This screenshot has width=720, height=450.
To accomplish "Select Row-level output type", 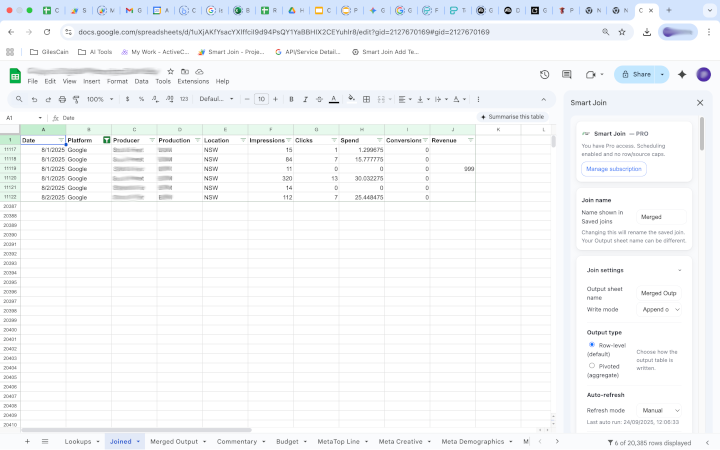I will click(592, 344).
